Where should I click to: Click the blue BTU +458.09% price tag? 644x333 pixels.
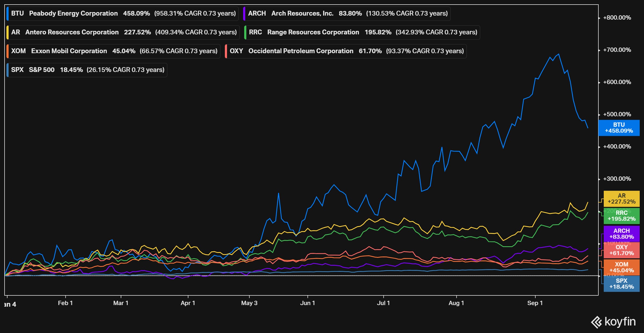pos(619,128)
